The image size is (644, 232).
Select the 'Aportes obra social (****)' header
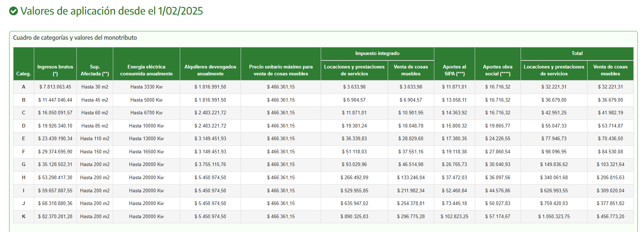click(x=498, y=70)
